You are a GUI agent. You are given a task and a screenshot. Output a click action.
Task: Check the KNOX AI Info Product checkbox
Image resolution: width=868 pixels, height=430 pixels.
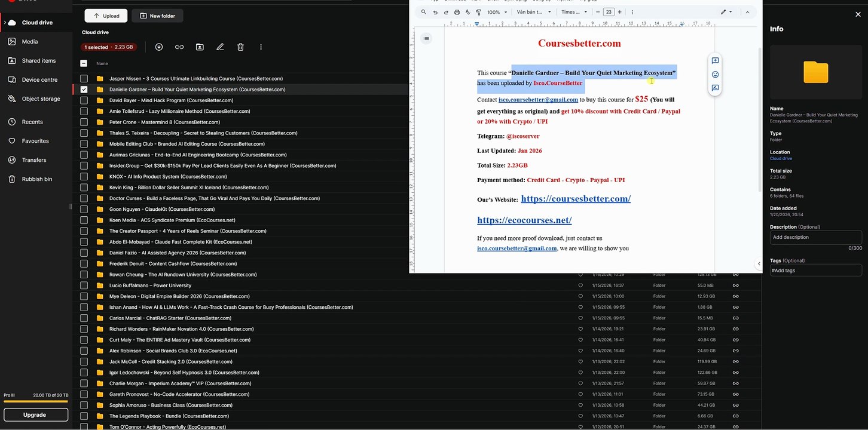pyautogui.click(x=84, y=177)
